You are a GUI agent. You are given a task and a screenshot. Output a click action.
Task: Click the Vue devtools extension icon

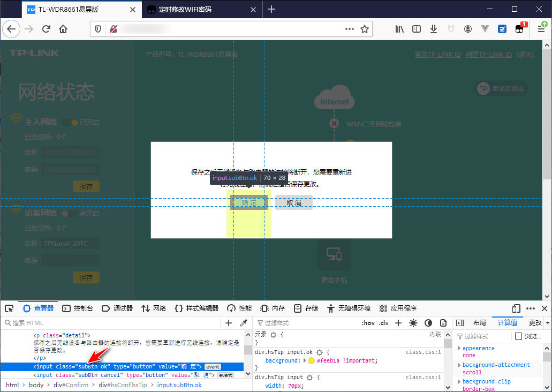click(x=485, y=29)
